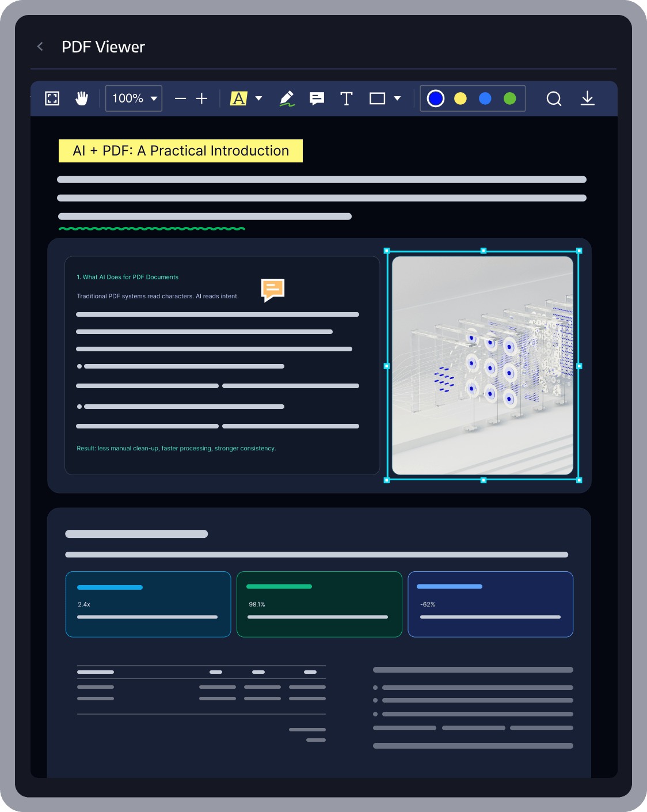
Task: Click the highlighted title 'AI + PDF: A Practical Introduction'
Action: click(181, 151)
